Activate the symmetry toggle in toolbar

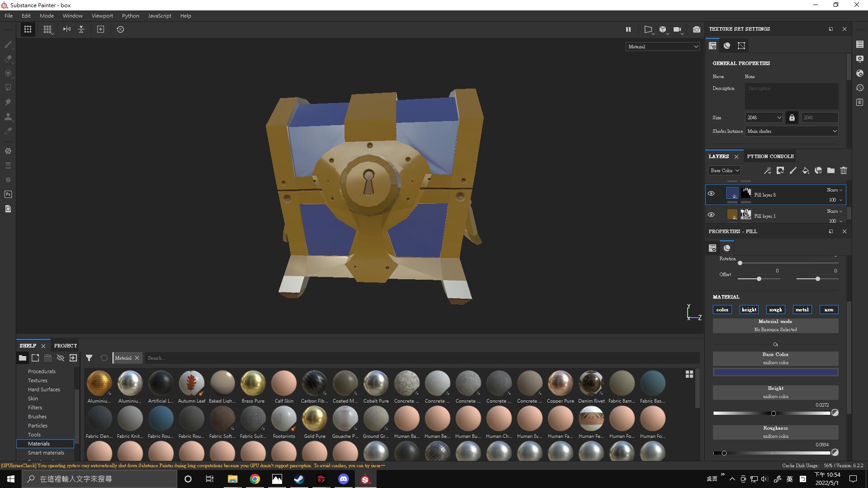pos(66,29)
